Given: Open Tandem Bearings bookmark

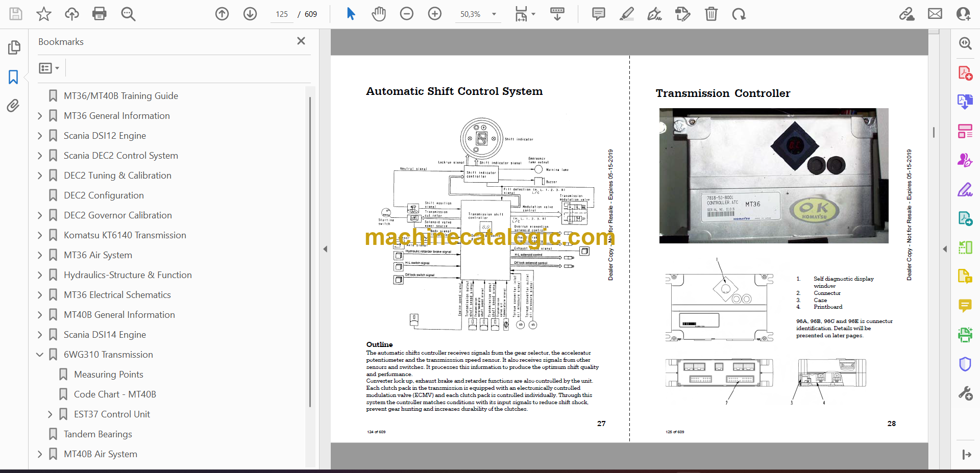Looking at the screenshot, I should click(98, 434).
